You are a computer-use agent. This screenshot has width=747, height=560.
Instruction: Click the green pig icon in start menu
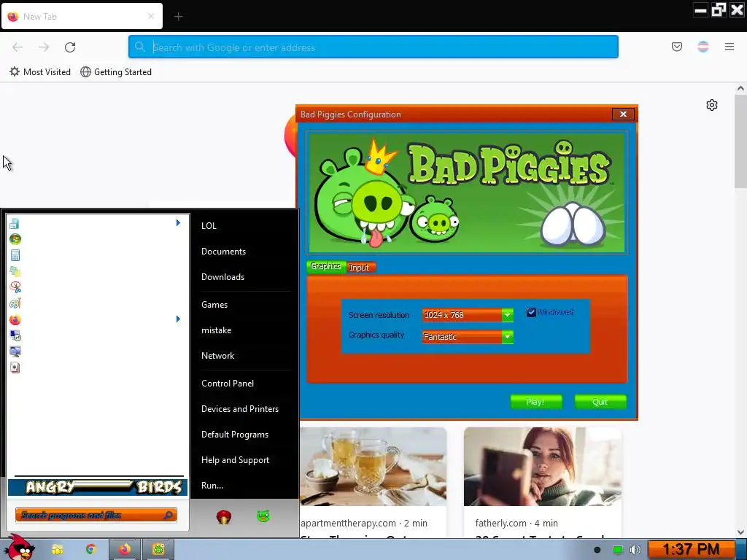[263, 516]
